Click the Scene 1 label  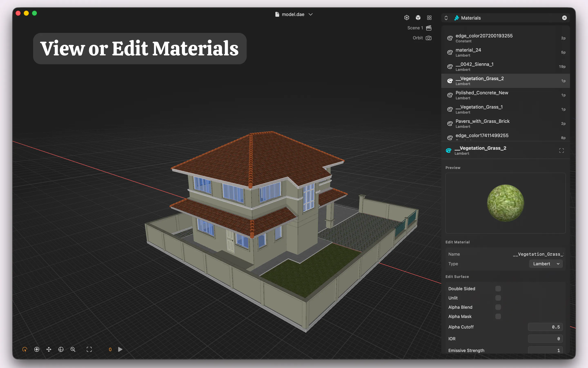(x=415, y=28)
